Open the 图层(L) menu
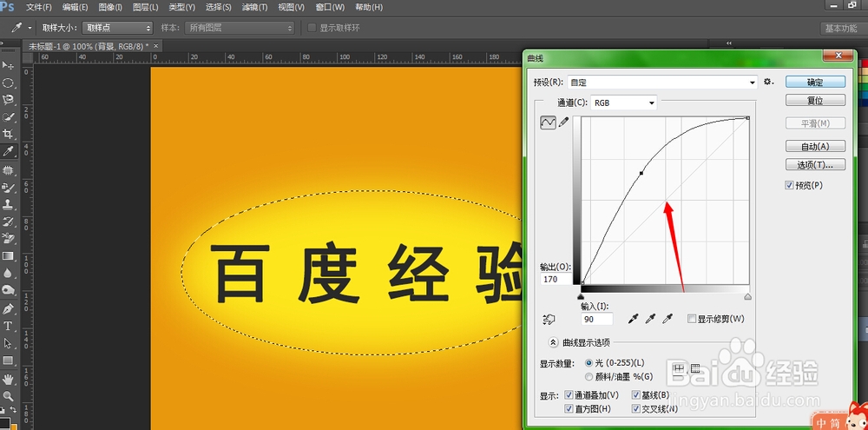This screenshot has width=868, height=430. tap(146, 7)
